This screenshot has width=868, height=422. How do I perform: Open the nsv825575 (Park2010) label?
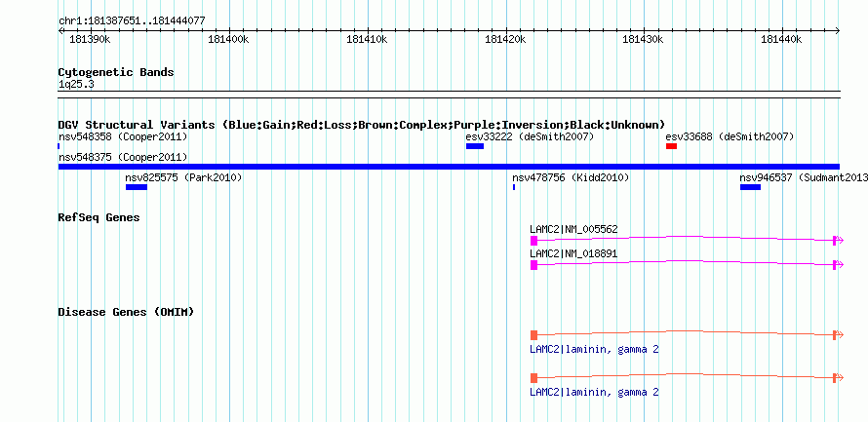(183, 177)
